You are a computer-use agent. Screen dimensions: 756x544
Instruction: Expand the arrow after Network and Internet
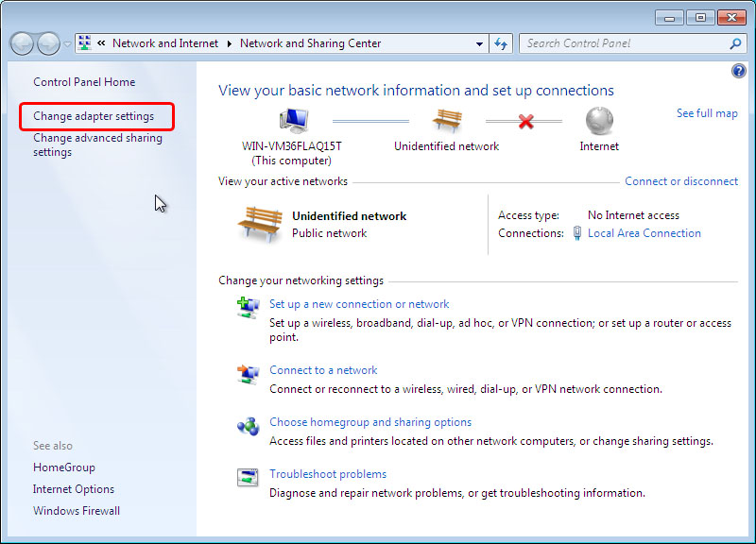coord(230,43)
